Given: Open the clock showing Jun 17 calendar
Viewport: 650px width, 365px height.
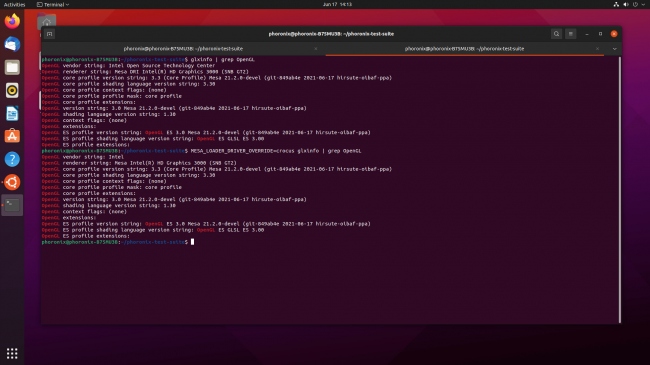Looking at the screenshot, I should 337,5.
